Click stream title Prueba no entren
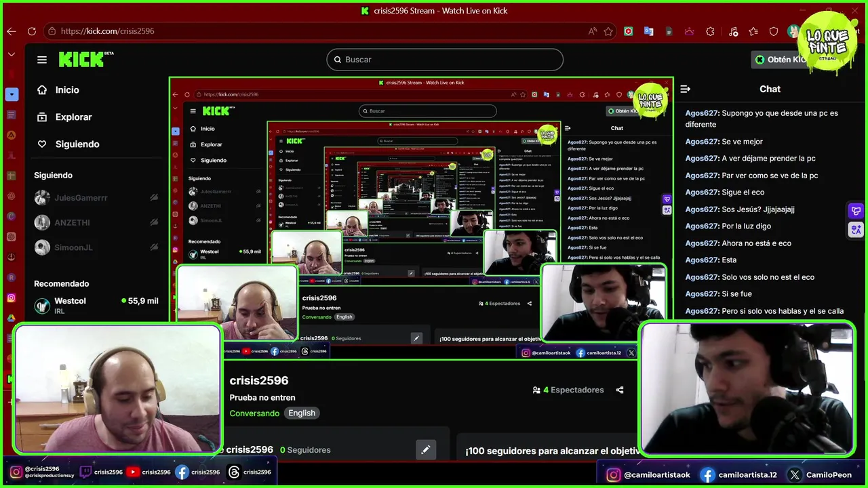This screenshot has width=868, height=488. 262,397
